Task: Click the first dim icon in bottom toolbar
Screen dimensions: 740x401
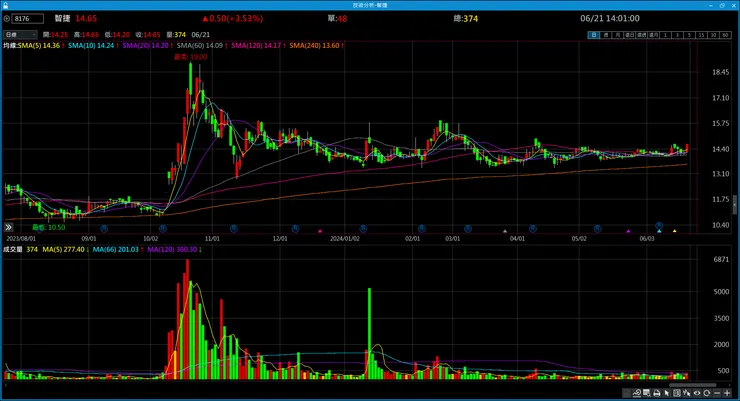Action: click(x=626, y=393)
